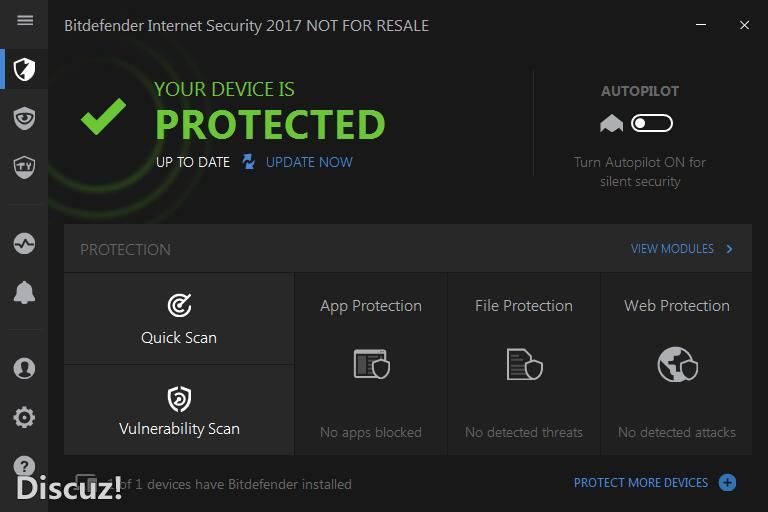Open the App Protection tile
The height and width of the screenshot is (512, 768).
click(x=371, y=364)
